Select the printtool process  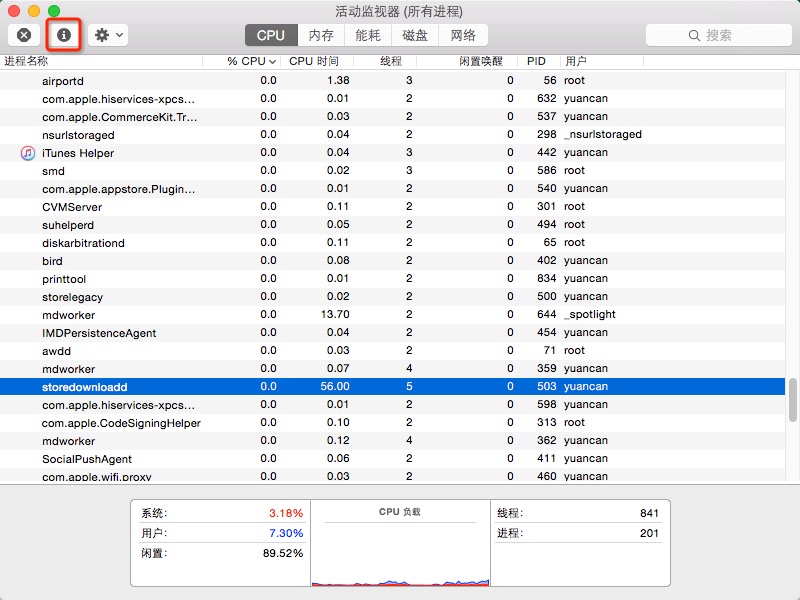tap(392, 279)
